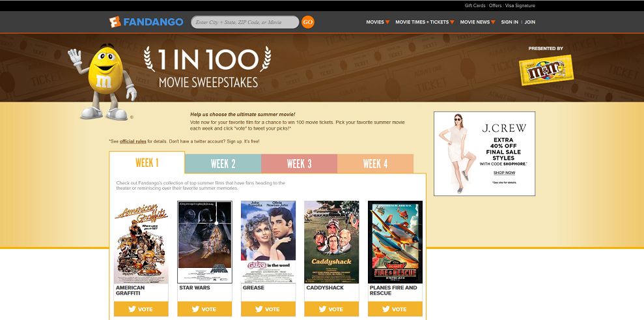Click the 1 in 100 Movie Sweepstakes title
The width and height of the screenshot is (644, 320).
208,67
